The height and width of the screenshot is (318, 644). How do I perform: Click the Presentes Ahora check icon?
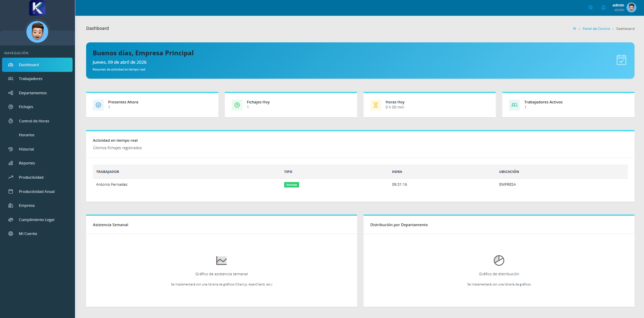click(x=98, y=105)
